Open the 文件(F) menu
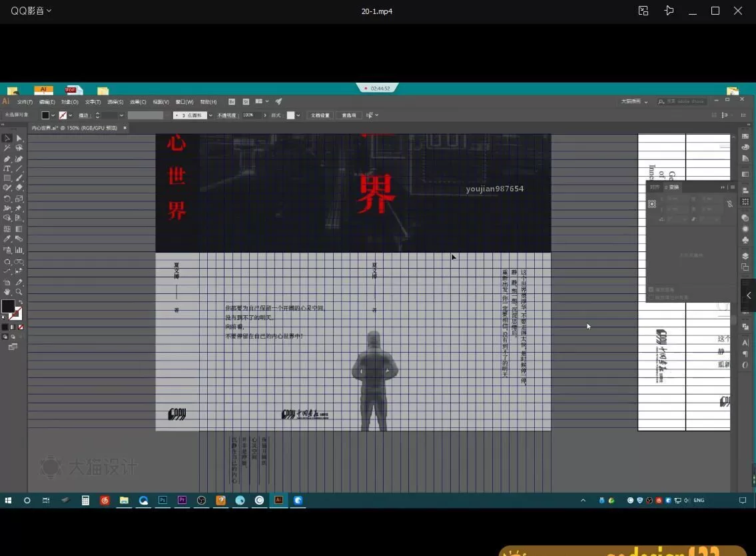The height and width of the screenshot is (556, 756). pos(25,102)
